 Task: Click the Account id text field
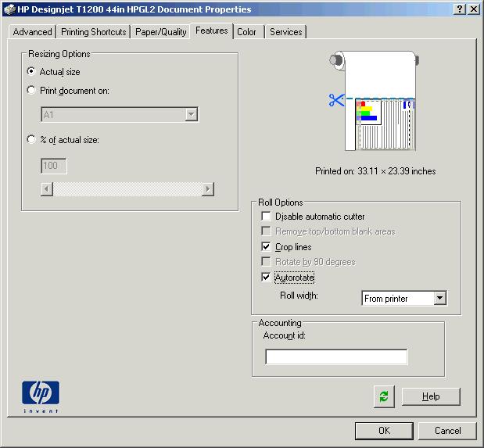point(336,357)
